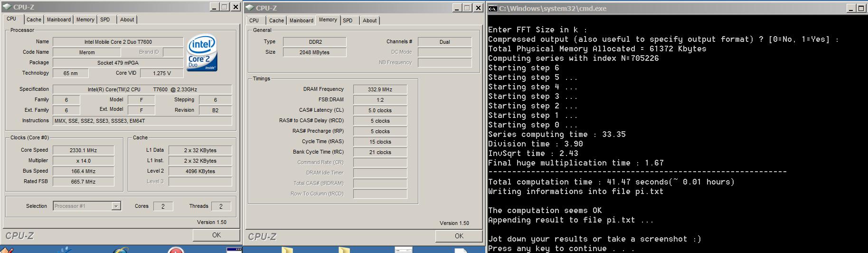Click the FSB:DRAM ratio 1:2

click(380, 100)
